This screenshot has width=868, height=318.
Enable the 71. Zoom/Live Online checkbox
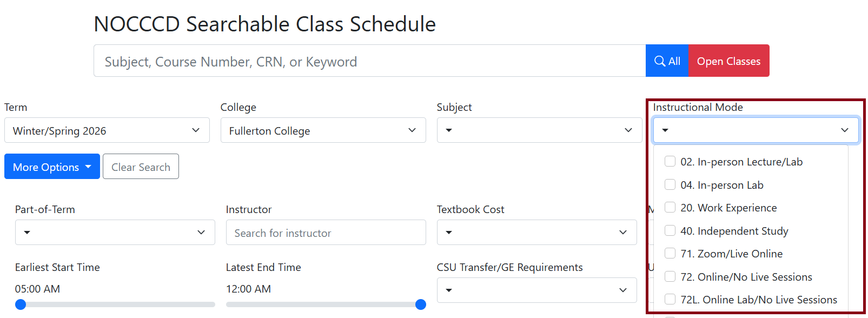tap(670, 254)
